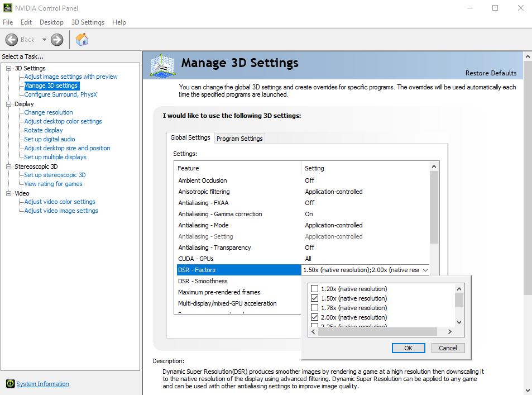The width and height of the screenshot is (532, 395).
Task: Collapse the 3D Settings tree node
Action: click(9, 68)
